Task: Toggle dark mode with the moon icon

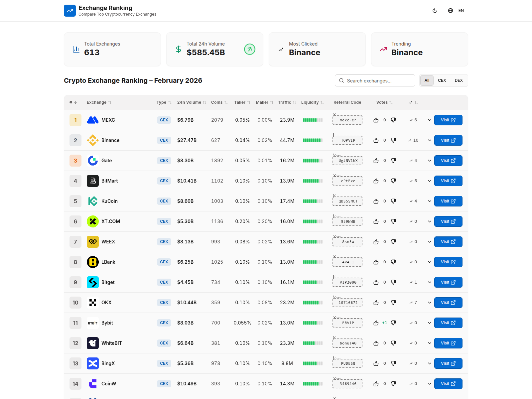Action: point(435,11)
